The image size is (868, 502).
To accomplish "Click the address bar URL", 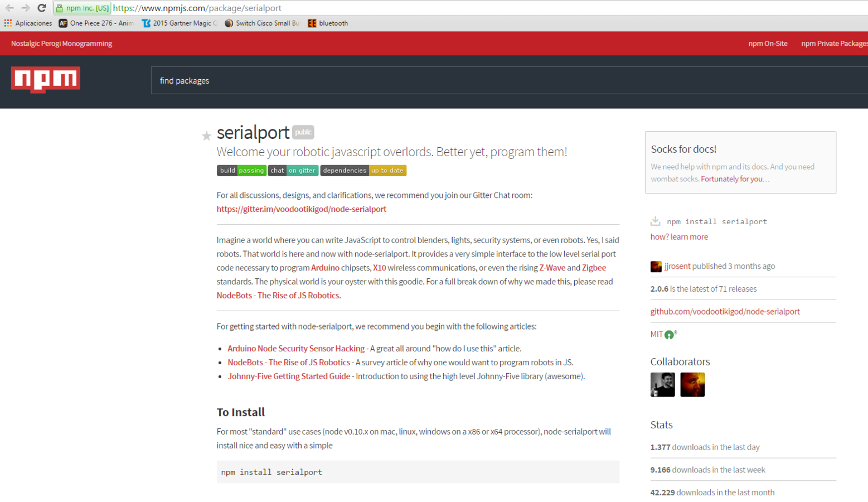I will (197, 8).
